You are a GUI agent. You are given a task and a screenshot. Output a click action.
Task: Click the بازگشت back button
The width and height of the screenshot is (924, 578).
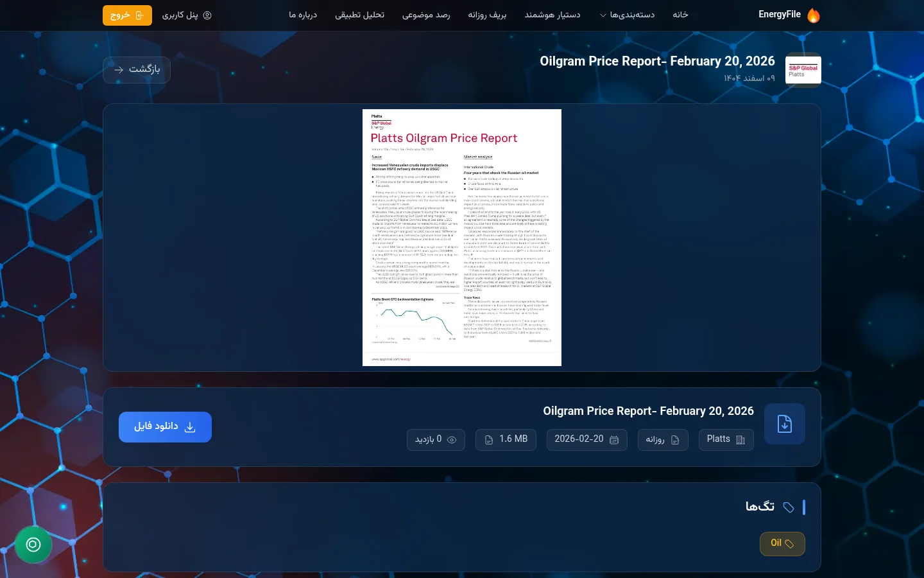[137, 69]
